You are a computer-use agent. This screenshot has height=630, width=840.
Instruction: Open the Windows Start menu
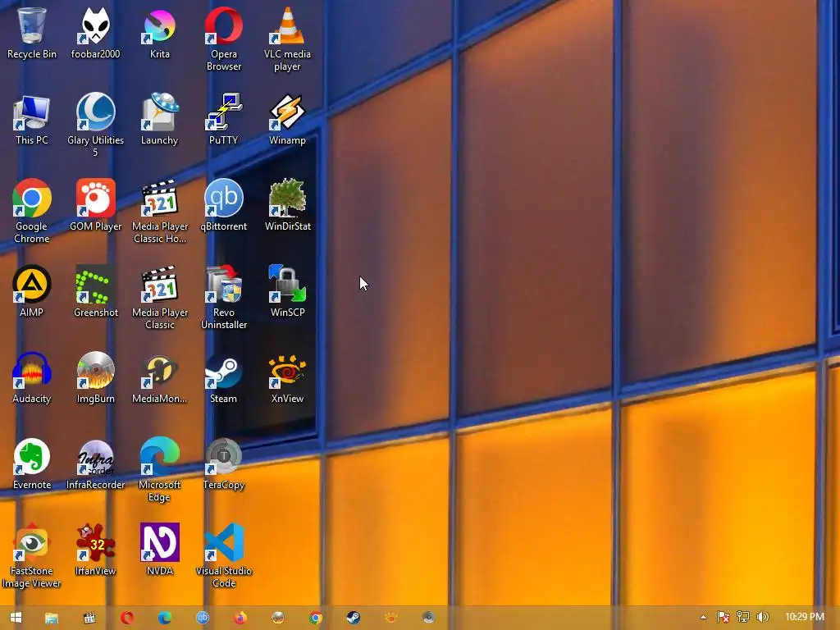click(16, 618)
